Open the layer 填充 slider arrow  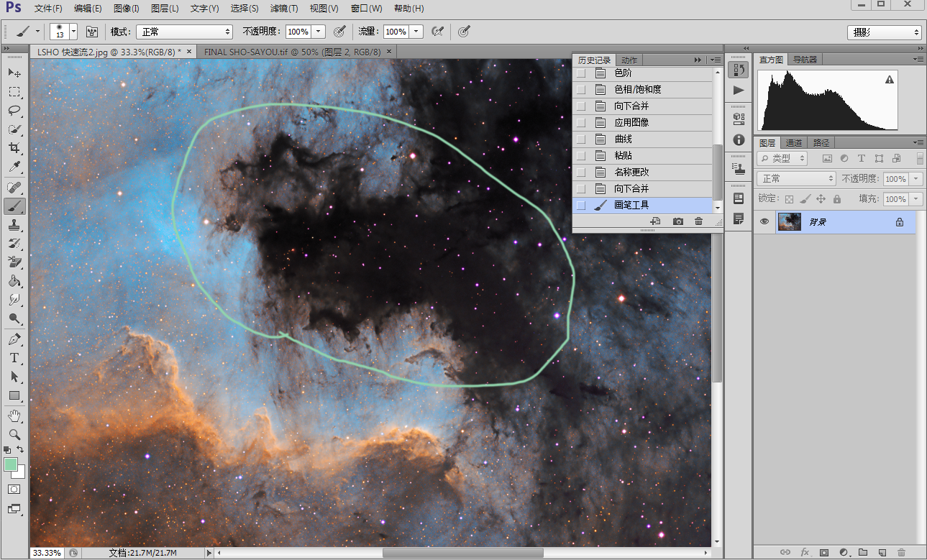pyautogui.click(x=915, y=199)
